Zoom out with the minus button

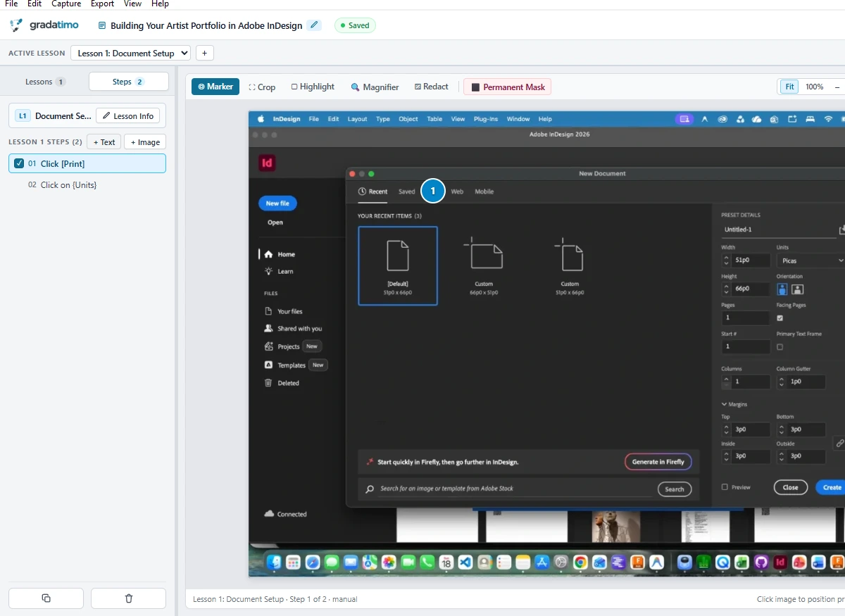(x=837, y=87)
